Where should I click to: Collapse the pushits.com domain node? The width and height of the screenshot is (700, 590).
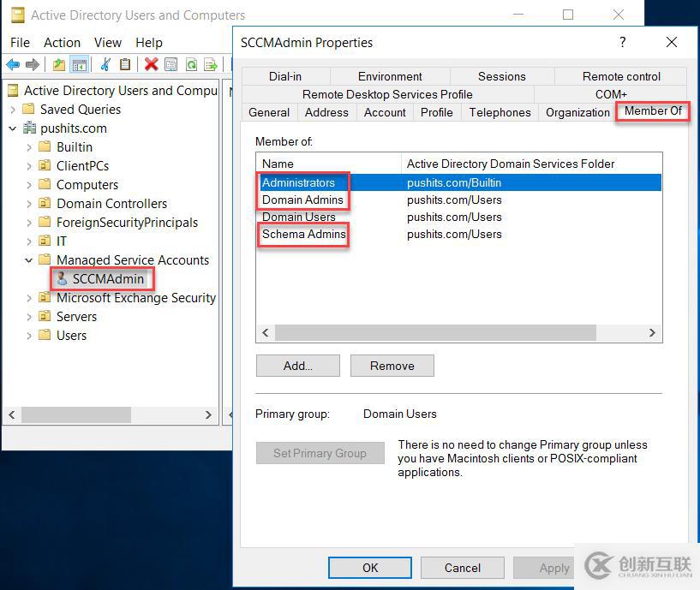(13, 128)
